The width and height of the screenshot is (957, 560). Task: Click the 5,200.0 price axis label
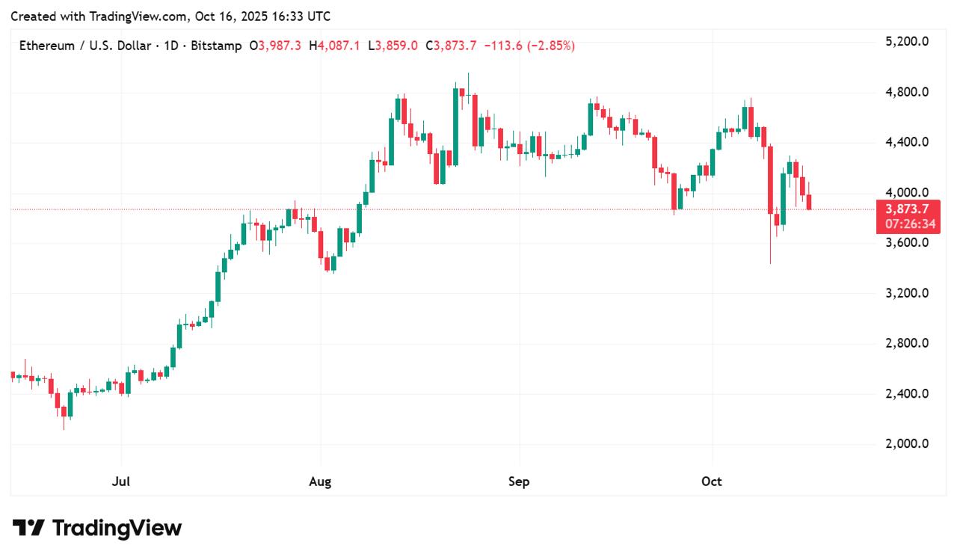click(x=906, y=42)
